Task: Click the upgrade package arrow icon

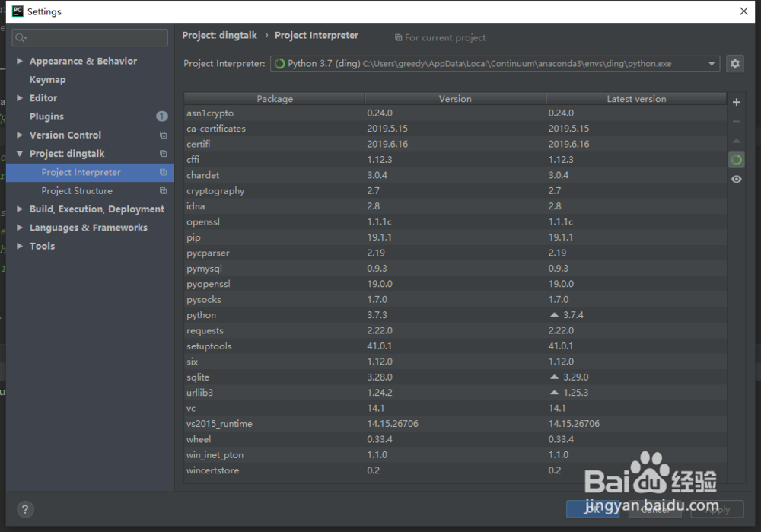Action: [736, 141]
